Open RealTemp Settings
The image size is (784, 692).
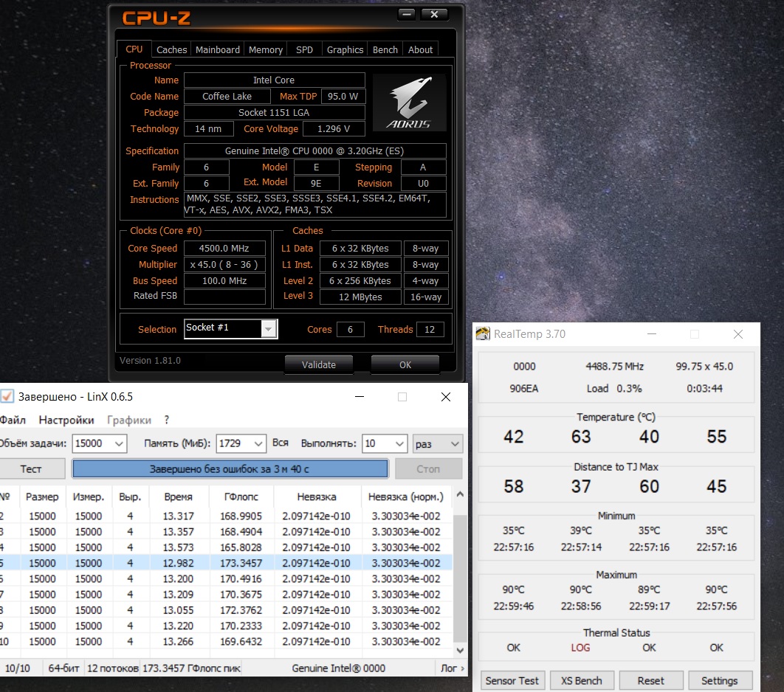[x=720, y=680]
